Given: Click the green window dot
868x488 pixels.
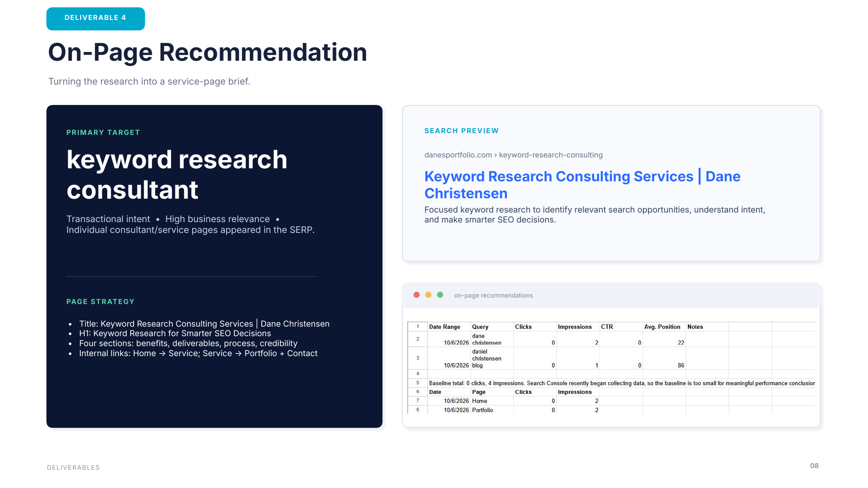Looking at the screenshot, I should (x=440, y=295).
